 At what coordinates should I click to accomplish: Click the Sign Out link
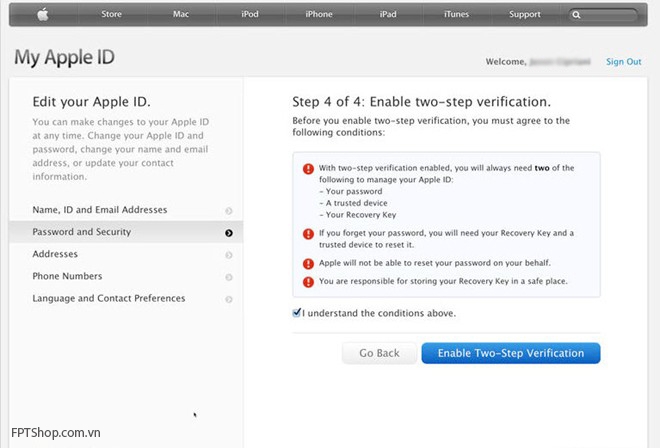(x=623, y=61)
